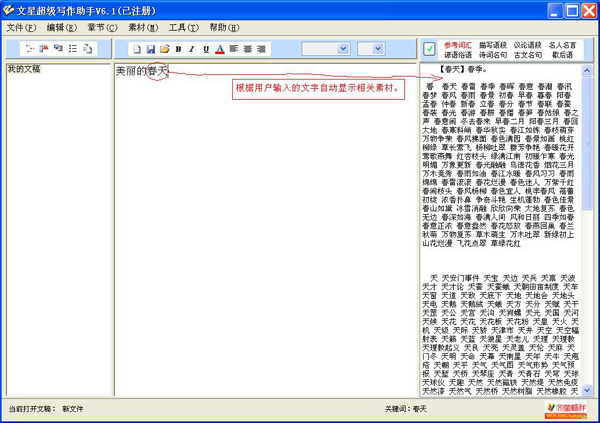The image size is (600, 423).
Task: Click the center align icon
Action: click(x=247, y=49)
